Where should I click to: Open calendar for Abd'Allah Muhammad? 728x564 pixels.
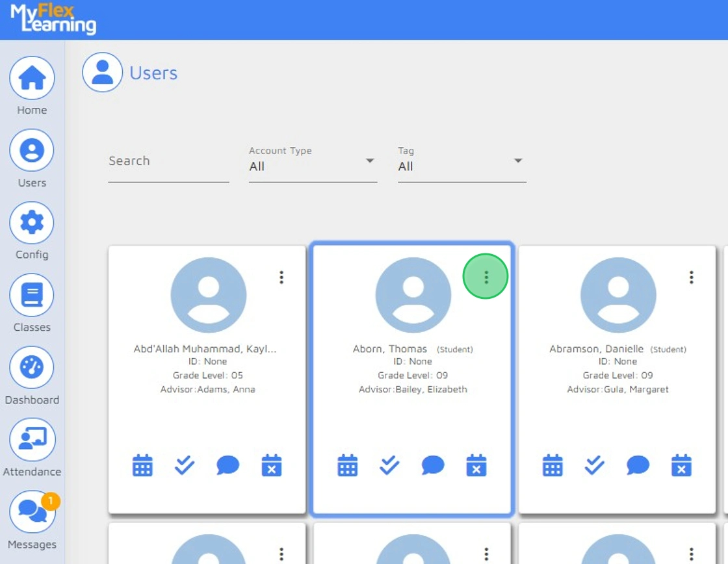[x=142, y=465]
